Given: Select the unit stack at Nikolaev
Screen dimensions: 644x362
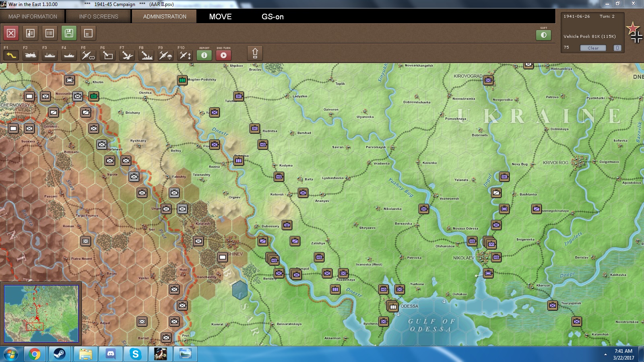Looking at the screenshot, I should [x=490, y=243].
